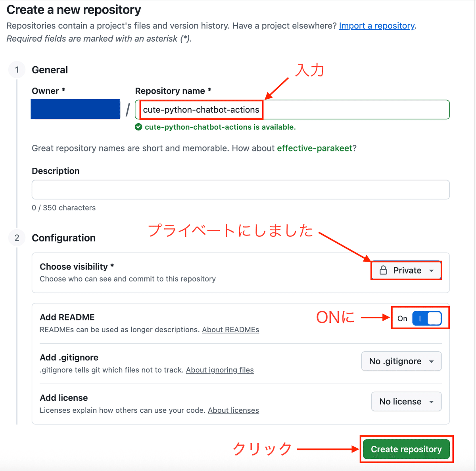Click the caret arrow on Private dropdown
This screenshot has height=471, width=476.
click(x=431, y=271)
